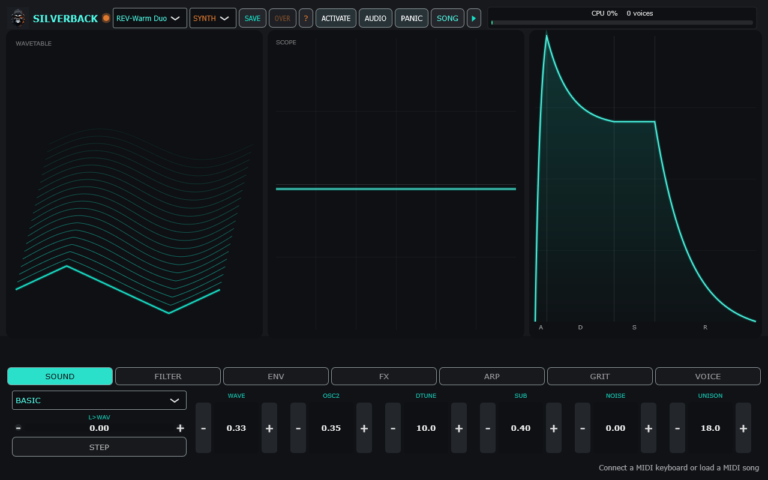Click the ACTIVATE button

[336, 18]
